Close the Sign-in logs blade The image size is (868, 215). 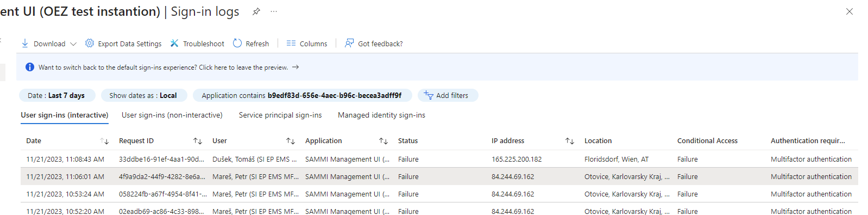[x=850, y=11]
